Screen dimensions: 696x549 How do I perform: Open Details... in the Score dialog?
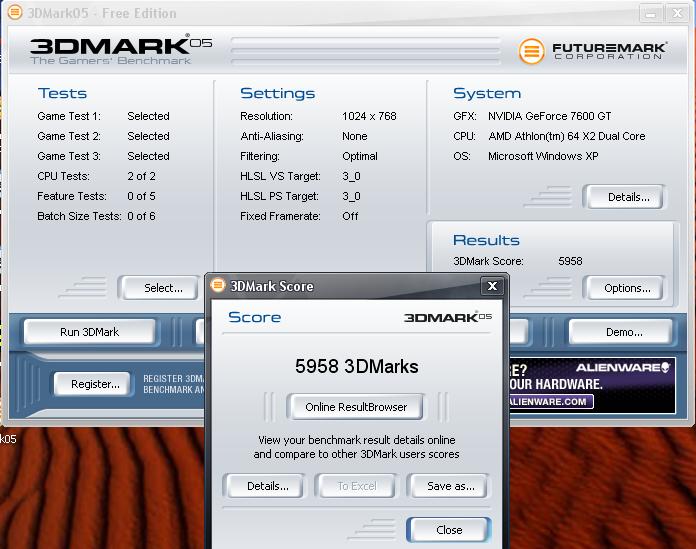pyautogui.click(x=267, y=486)
